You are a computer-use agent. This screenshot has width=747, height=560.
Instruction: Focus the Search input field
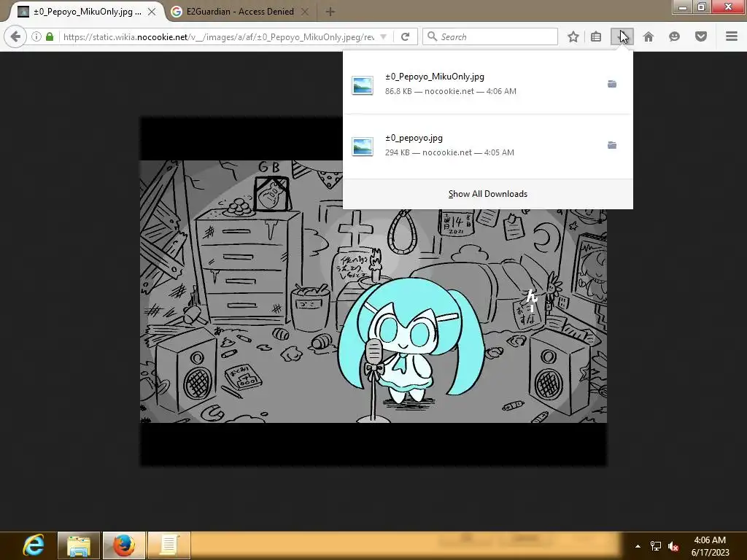[490, 36]
